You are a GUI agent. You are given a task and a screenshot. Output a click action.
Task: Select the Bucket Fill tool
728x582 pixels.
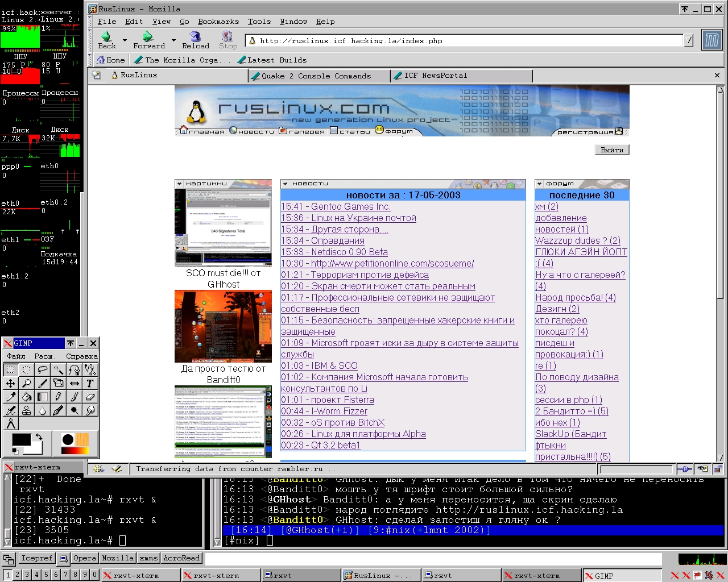(x=27, y=397)
